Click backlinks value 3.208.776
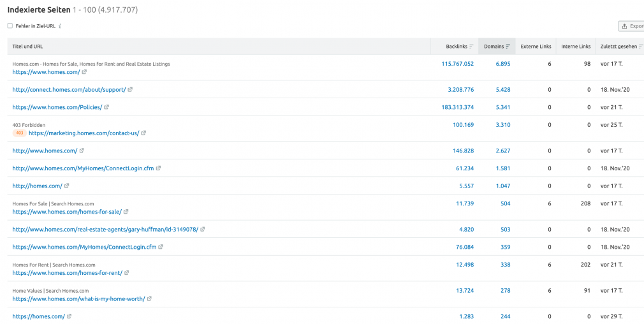 pyautogui.click(x=461, y=89)
